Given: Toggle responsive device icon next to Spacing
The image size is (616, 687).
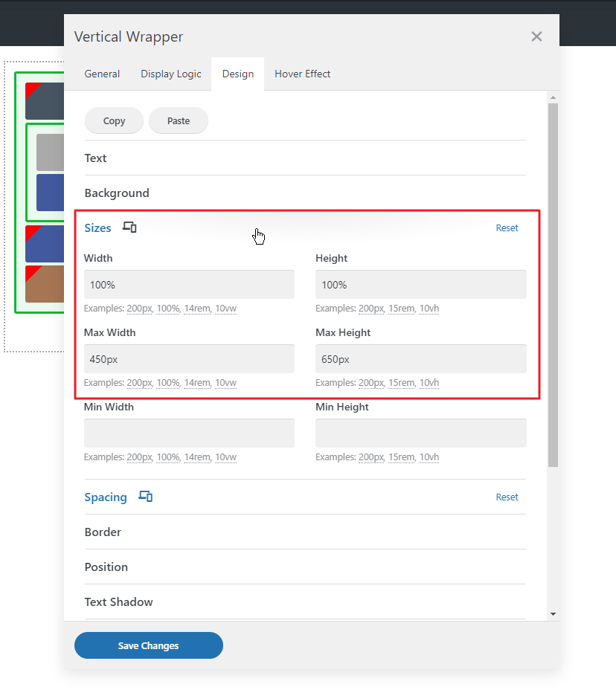Looking at the screenshot, I should 146,497.
